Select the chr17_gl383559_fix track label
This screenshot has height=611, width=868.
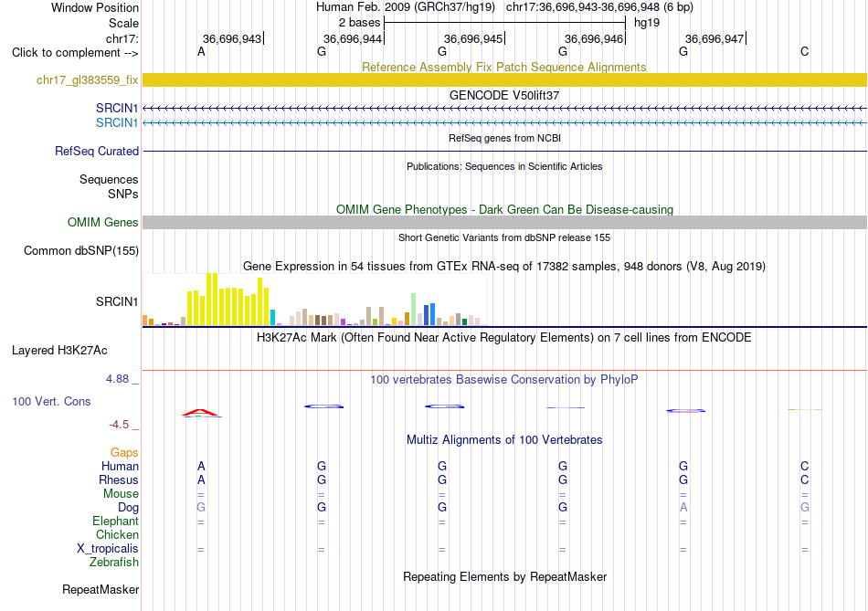[x=87, y=79]
